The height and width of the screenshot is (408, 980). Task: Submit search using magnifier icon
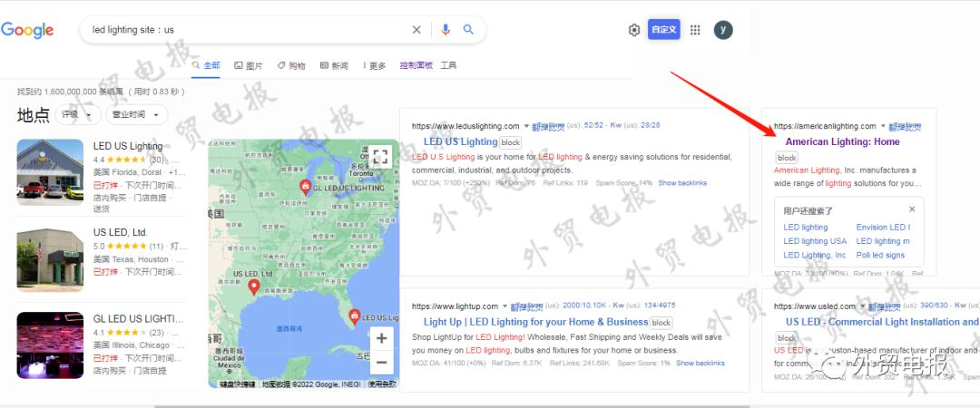click(468, 29)
